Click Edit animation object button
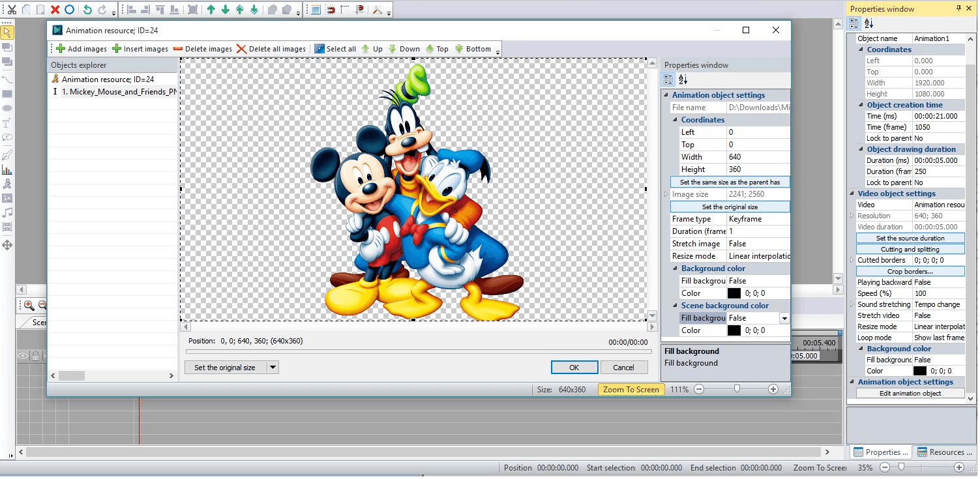The image size is (980, 479). click(x=910, y=393)
